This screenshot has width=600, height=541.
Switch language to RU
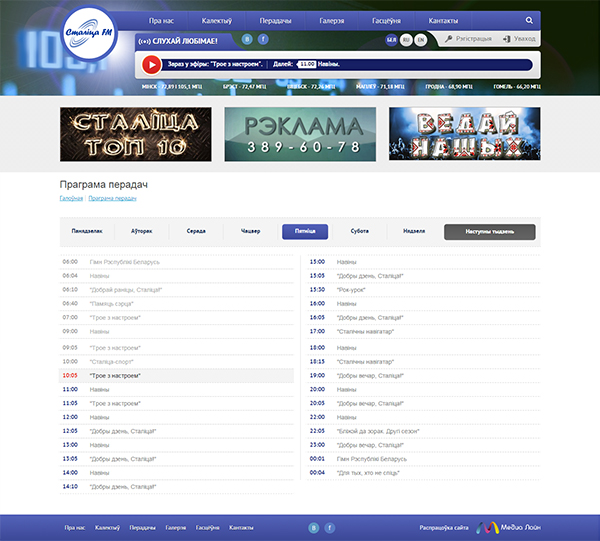click(x=406, y=40)
